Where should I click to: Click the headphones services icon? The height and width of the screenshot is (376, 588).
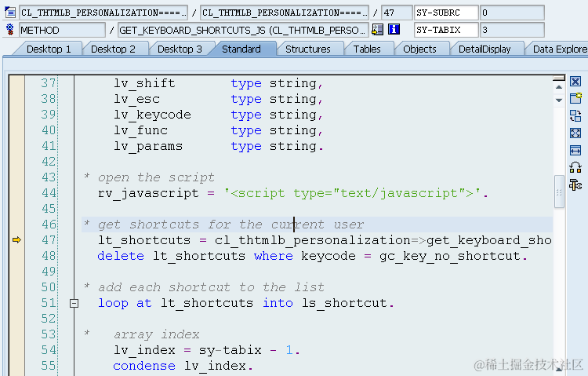575,167
